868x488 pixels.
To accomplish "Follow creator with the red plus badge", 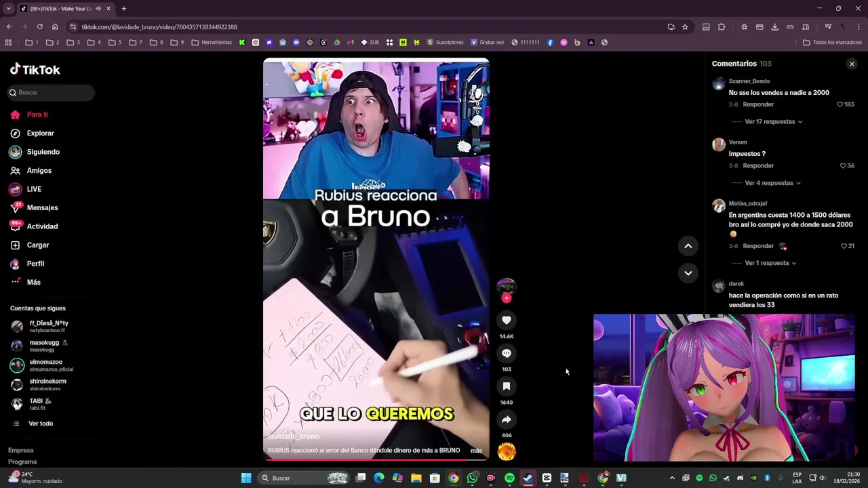I will click(x=506, y=298).
